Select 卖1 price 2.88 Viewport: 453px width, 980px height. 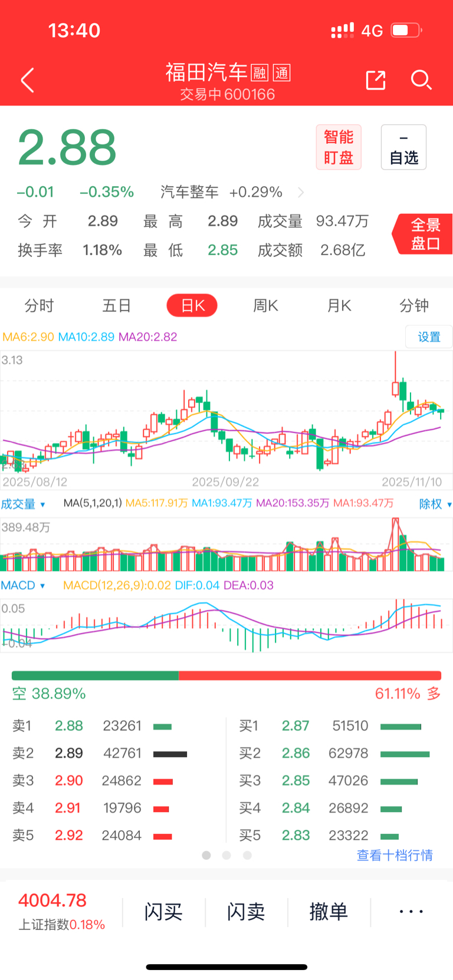(x=69, y=726)
